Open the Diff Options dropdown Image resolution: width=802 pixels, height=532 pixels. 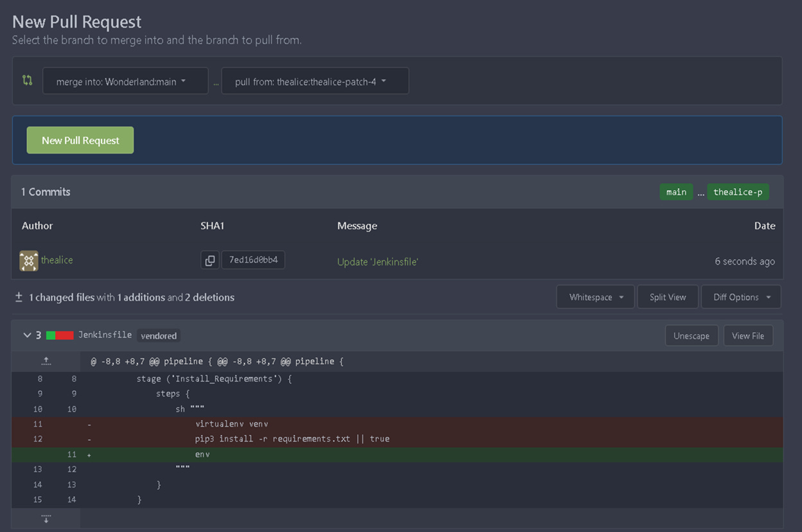coord(741,297)
